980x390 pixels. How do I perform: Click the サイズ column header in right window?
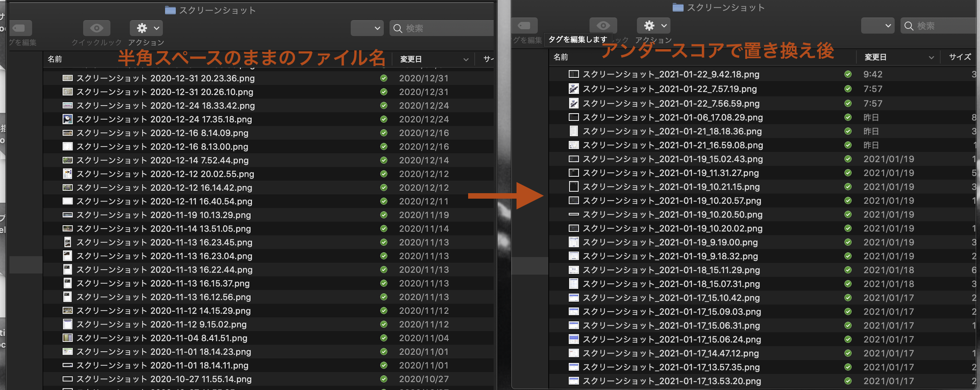point(960,57)
